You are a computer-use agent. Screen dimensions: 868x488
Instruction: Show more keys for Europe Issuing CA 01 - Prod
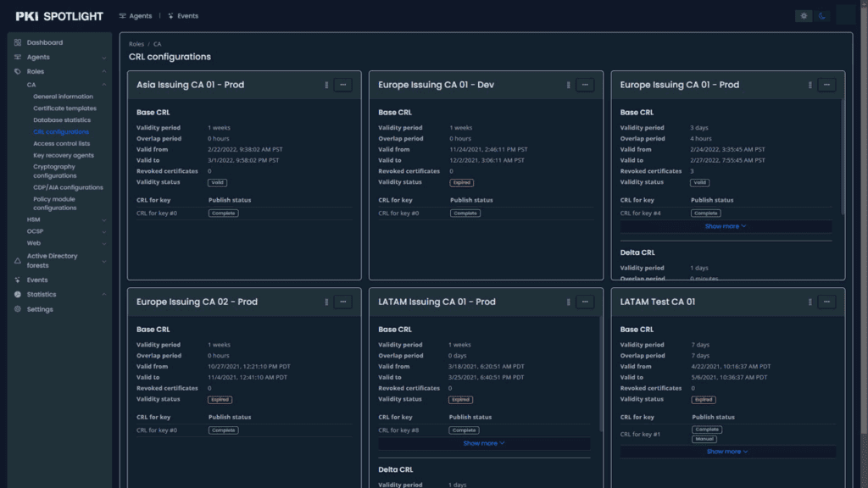[726, 226]
